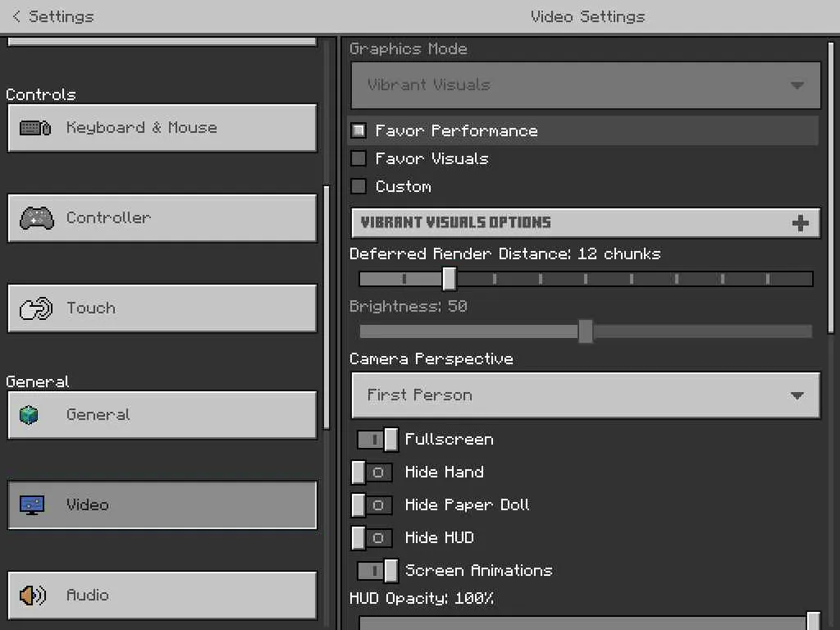Screen dimensions: 840x630
Task: Click the General cube icon
Action: pos(30,415)
